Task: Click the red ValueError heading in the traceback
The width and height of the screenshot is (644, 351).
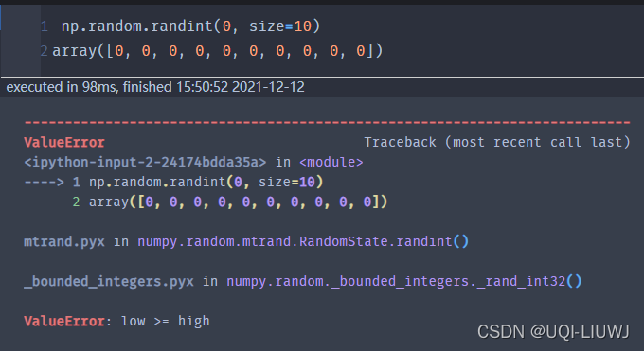Action: pyautogui.click(x=64, y=143)
